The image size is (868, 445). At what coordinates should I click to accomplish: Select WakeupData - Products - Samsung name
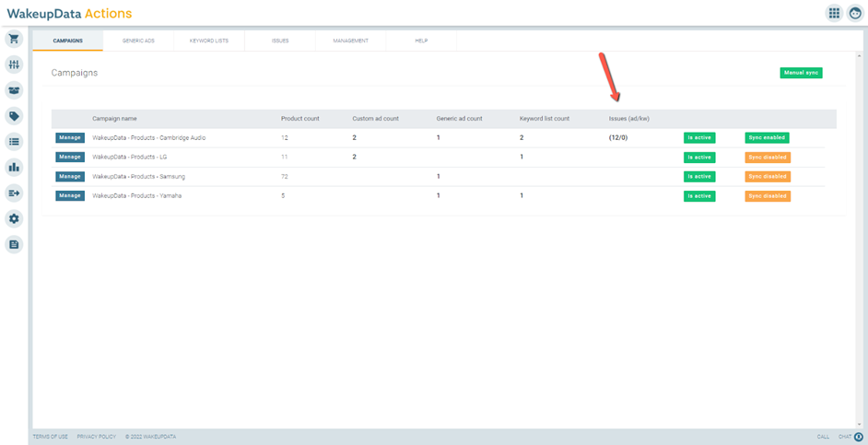tap(138, 177)
